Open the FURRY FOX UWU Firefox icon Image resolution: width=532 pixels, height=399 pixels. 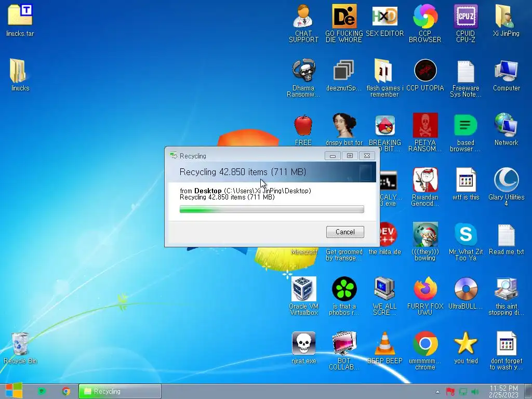coord(425,297)
